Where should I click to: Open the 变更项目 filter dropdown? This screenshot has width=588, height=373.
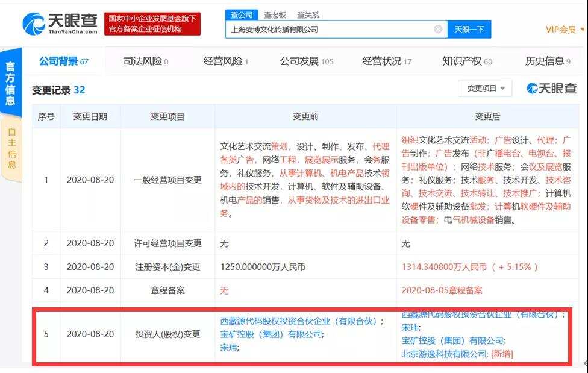[485, 88]
